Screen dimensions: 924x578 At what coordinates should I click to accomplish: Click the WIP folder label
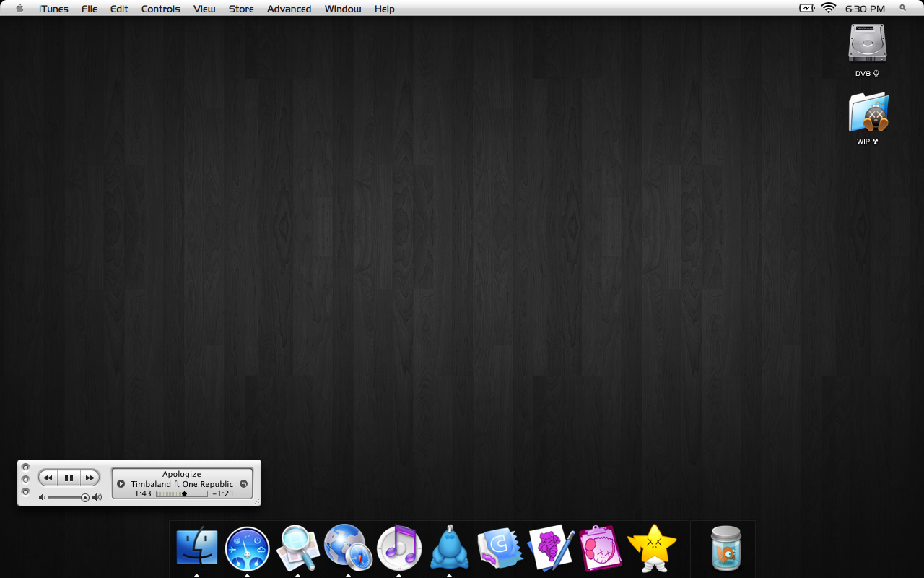pos(867,142)
